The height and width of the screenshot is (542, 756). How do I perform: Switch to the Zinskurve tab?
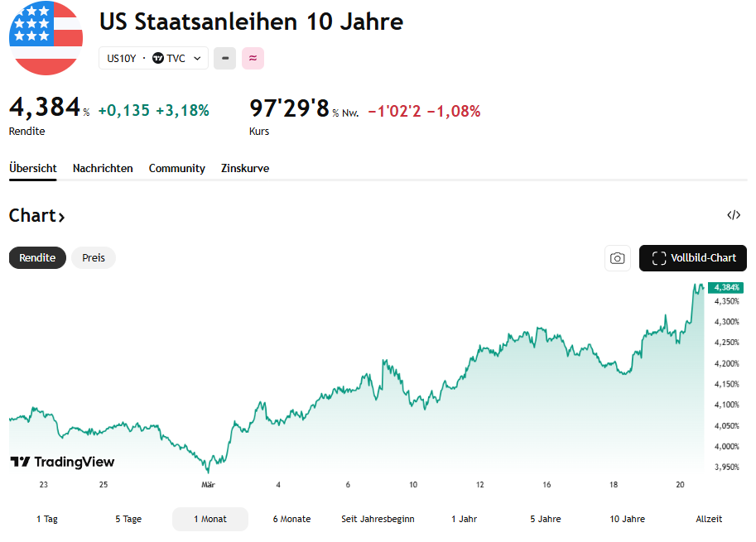click(245, 168)
